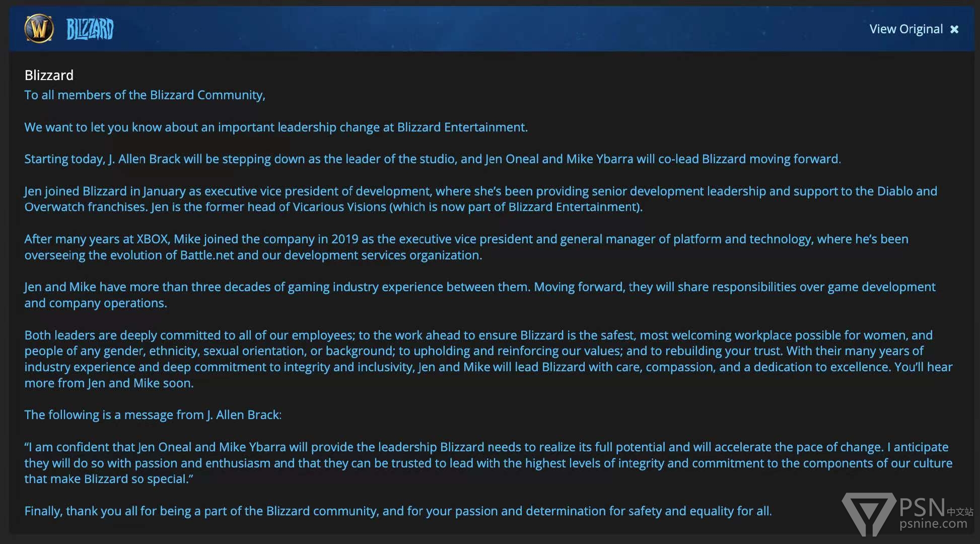The width and height of the screenshot is (980, 544).
Task: Click the World of Warcraft logo icon
Action: pyautogui.click(x=39, y=29)
